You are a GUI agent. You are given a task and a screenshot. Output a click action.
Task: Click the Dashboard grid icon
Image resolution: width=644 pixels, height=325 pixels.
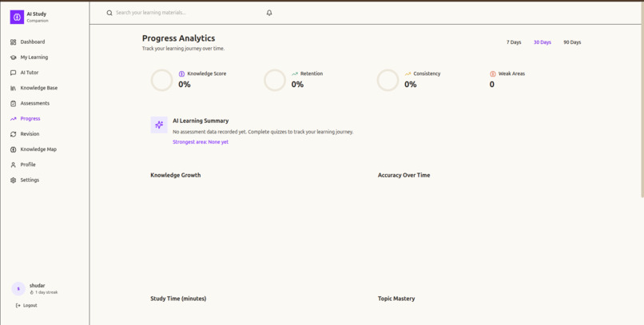(x=13, y=42)
